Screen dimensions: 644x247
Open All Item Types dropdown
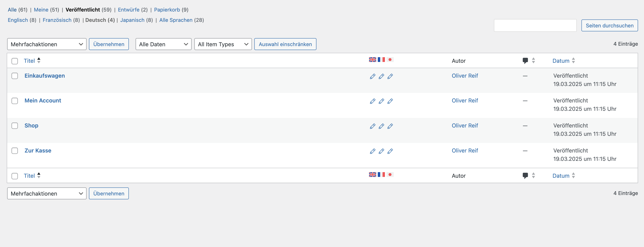(x=223, y=44)
